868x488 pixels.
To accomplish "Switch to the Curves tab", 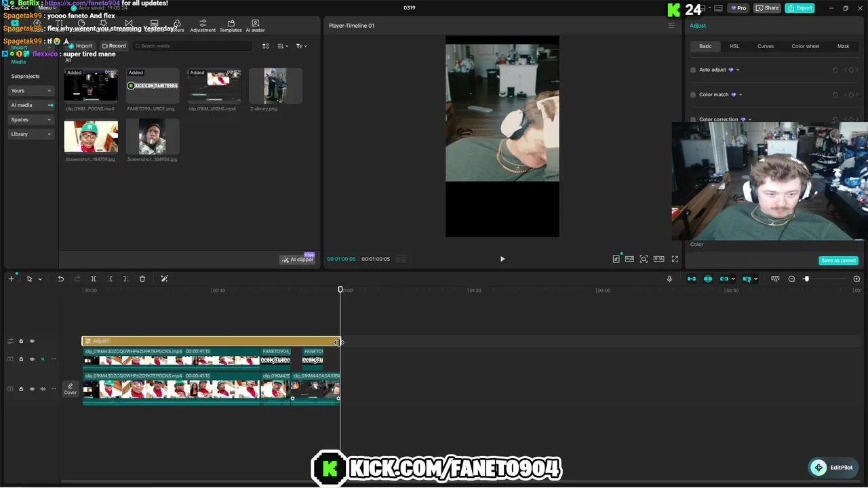I will 766,46.
